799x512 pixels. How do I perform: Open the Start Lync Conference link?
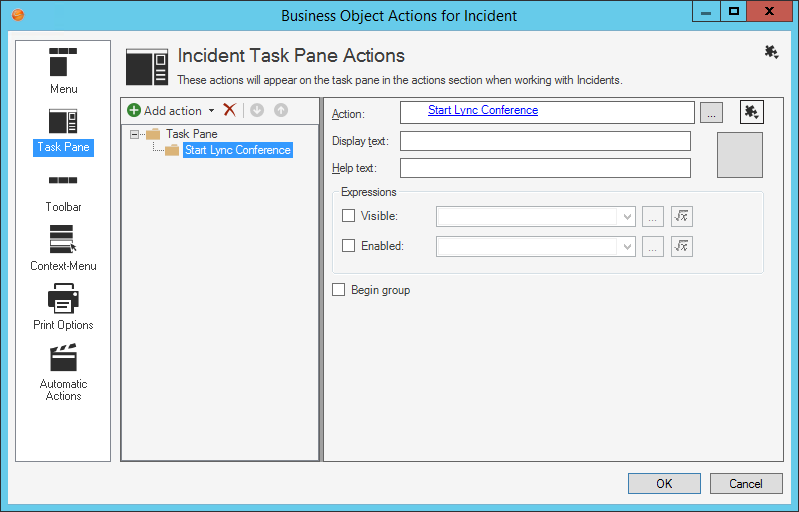click(483, 110)
